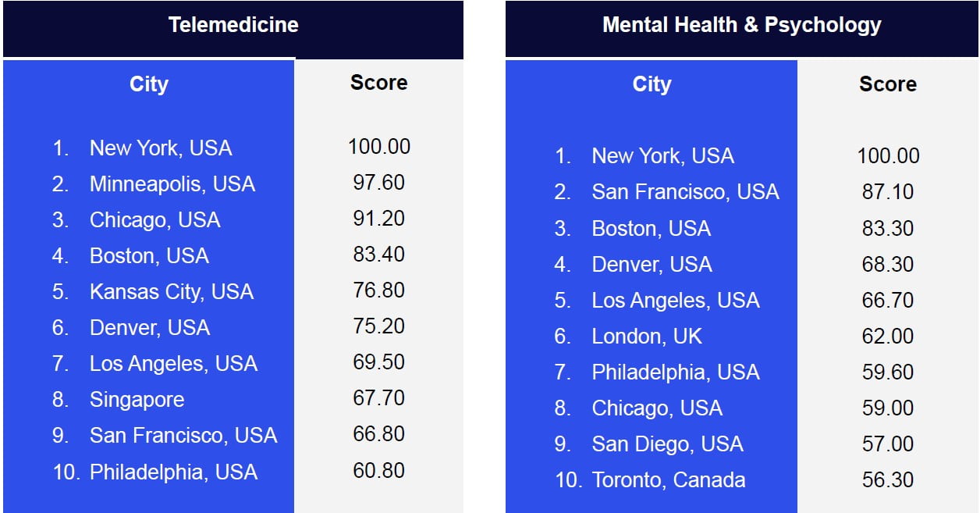This screenshot has width=980, height=513.
Task: Click San Diego, USA entry
Action: [667, 444]
